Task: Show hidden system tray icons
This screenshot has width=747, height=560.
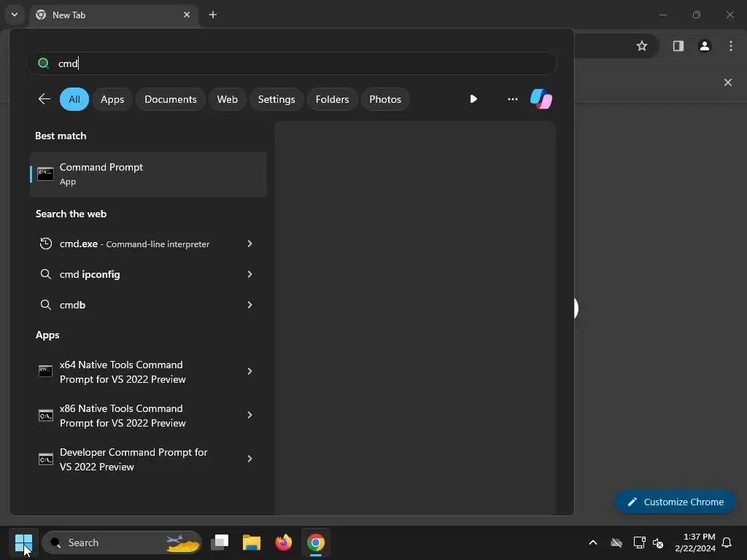Action: (593, 542)
